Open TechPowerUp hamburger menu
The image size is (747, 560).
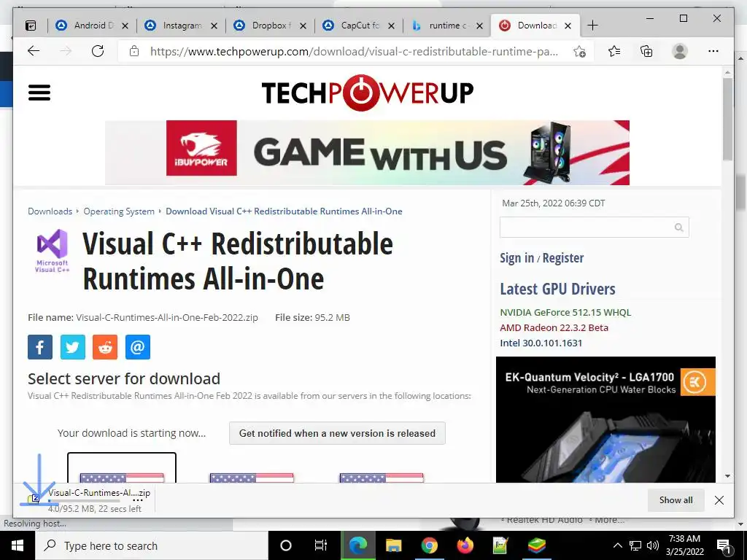click(39, 93)
